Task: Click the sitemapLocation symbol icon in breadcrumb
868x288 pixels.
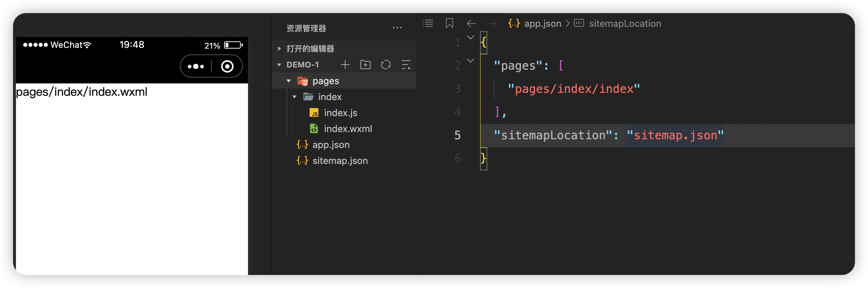Action: (579, 23)
